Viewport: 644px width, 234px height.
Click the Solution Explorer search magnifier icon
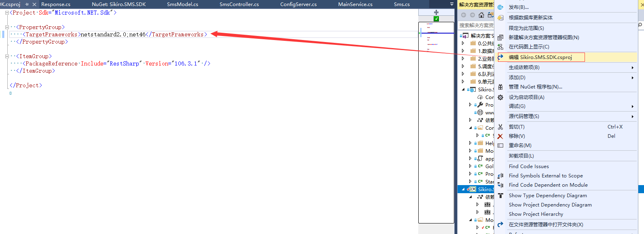[640, 25]
